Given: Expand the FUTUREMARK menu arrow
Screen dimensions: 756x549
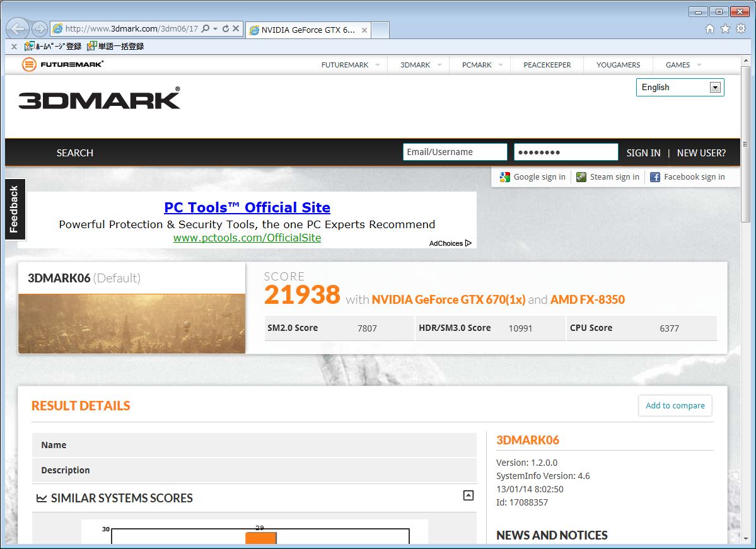Looking at the screenshot, I should point(378,64).
